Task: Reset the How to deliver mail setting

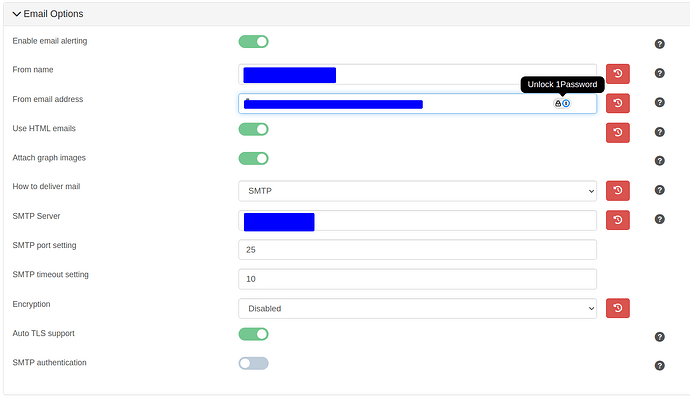Action: pos(617,191)
